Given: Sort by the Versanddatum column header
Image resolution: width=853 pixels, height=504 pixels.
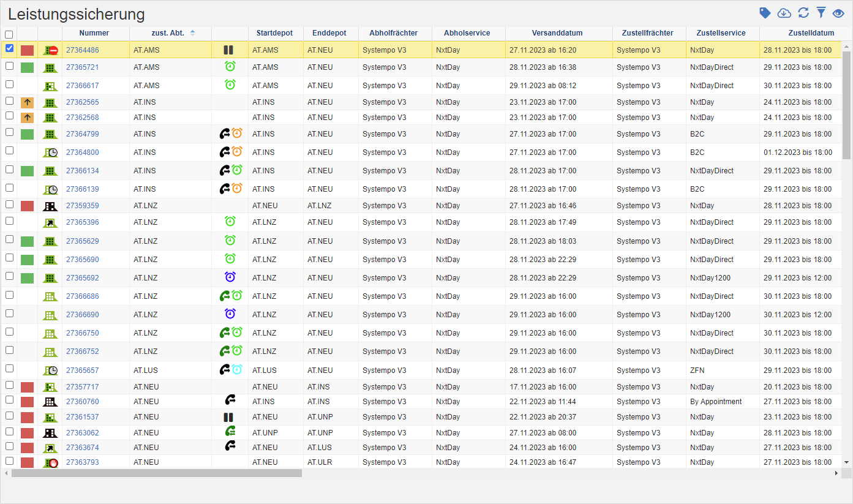Looking at the screenshot, I should [x=557, y=33].
